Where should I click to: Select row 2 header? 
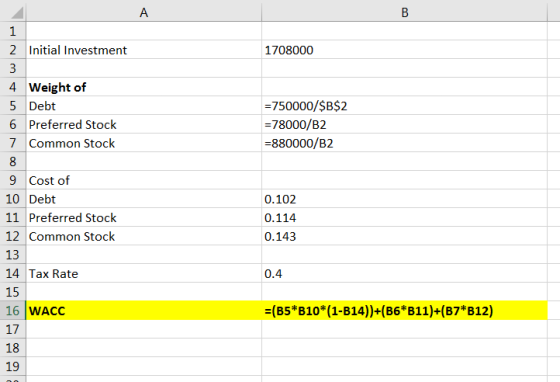point(13,50)
